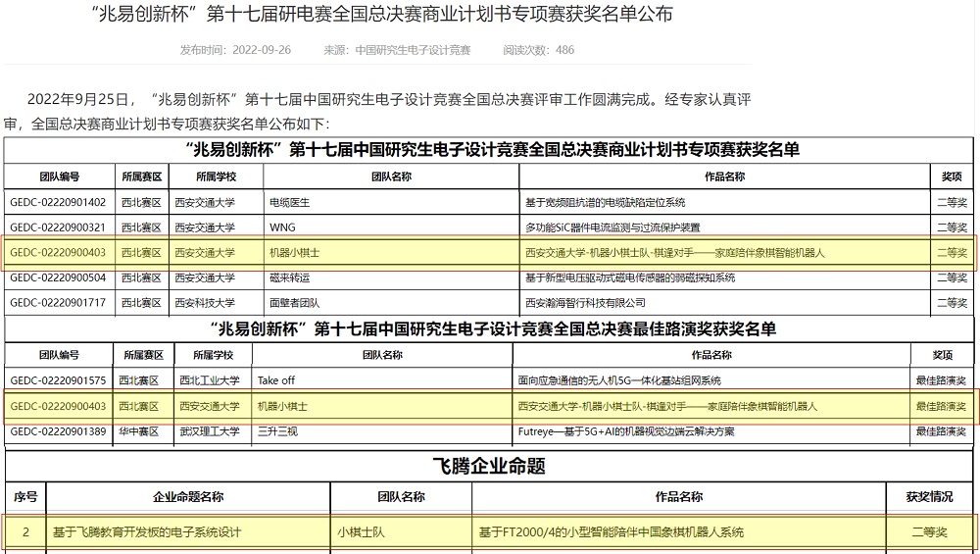Click the source link 中国研究生电子设计竞赛
Viewport: 980px width, 554px height.
[412, 50]
